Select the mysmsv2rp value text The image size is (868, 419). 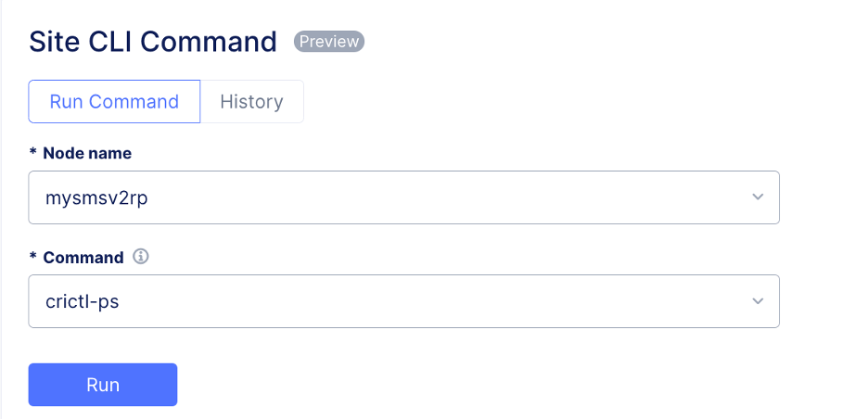tap(96, 197)
